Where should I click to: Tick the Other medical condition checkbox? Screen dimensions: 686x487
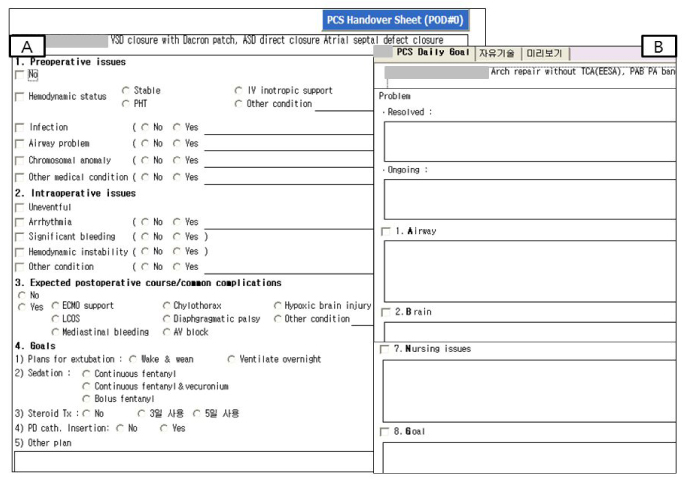point(20,177)
